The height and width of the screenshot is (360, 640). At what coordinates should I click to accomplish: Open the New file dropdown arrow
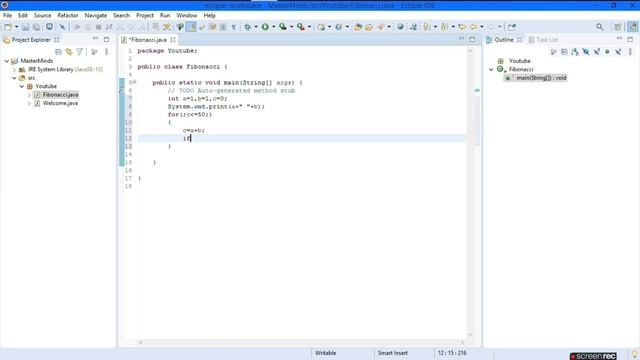click(x=16, y=27)
